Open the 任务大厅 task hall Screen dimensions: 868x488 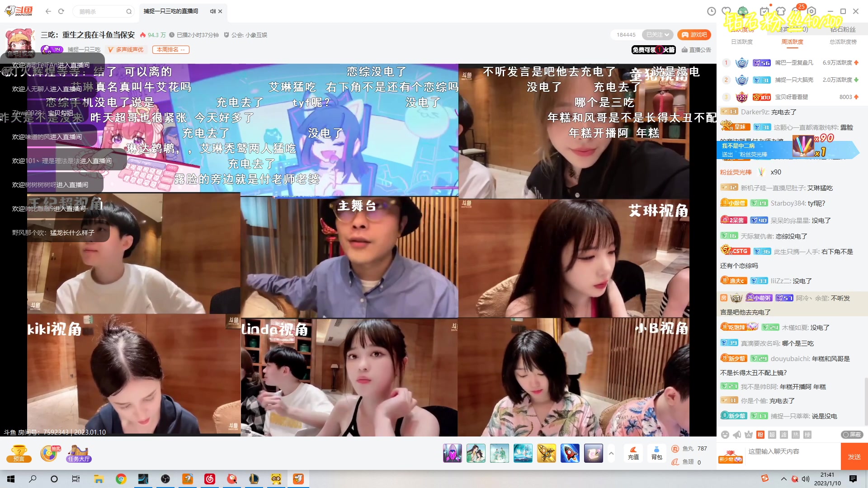tap(78, 453)
